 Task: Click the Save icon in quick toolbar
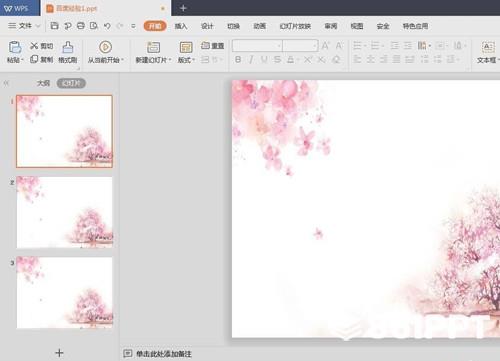click(x=54, y=26)
